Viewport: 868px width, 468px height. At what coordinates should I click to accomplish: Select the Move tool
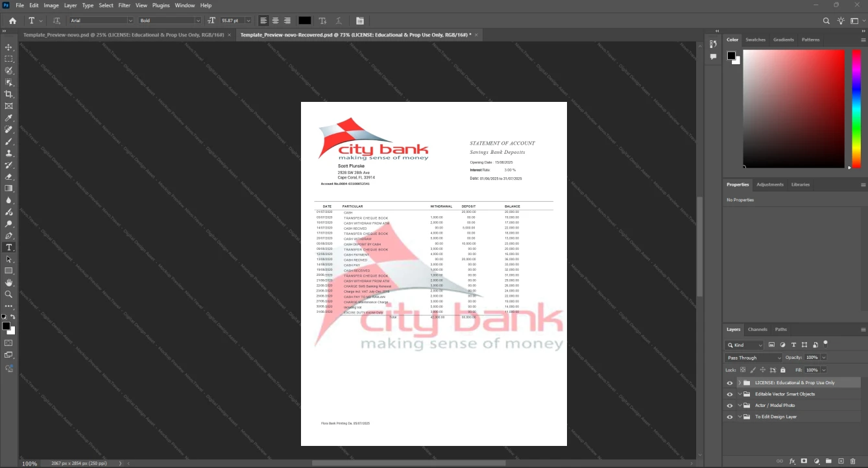(8, 47)
